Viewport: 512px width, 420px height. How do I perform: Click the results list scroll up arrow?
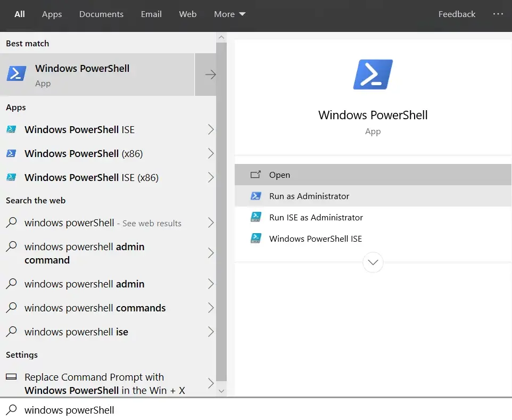click(221, 37)
